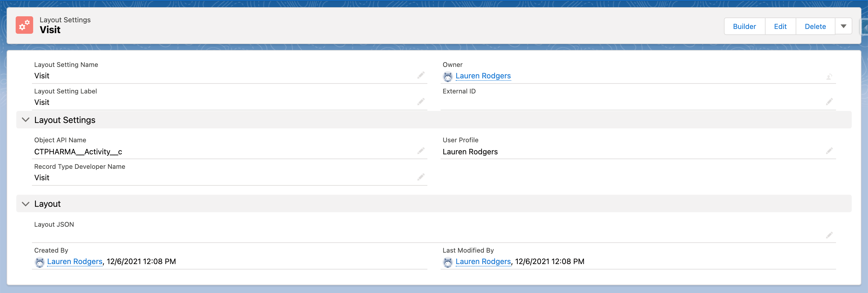Open the Builder
The image size is (868, 293).
pyautogui.click(x=744, y=26)
